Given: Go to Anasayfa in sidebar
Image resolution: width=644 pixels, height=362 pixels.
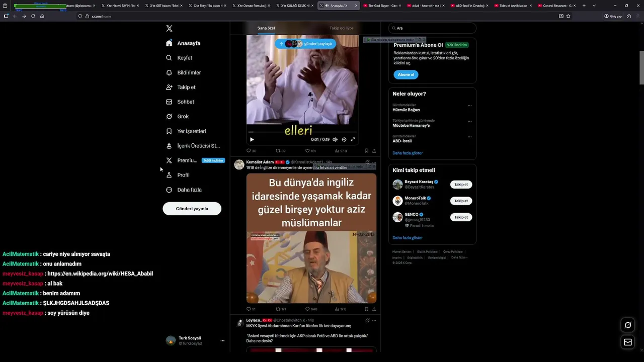Looking at the screenshot, I should pyautogui.click(x=183, y=43).
